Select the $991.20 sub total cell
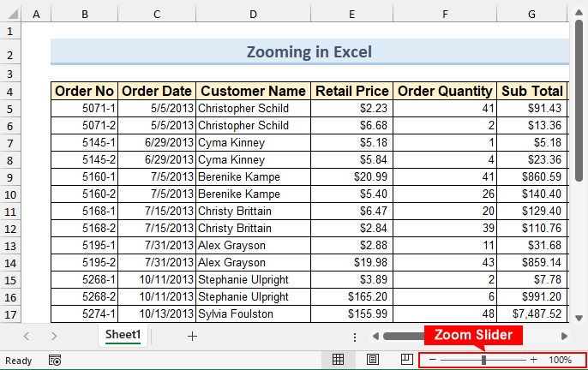 click(532, 296)
